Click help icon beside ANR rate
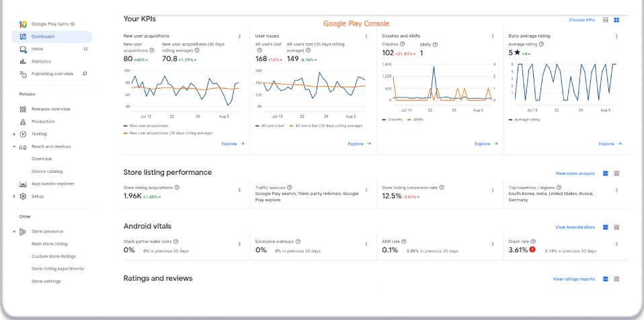 pyautogui.click(x=404, y=241)
